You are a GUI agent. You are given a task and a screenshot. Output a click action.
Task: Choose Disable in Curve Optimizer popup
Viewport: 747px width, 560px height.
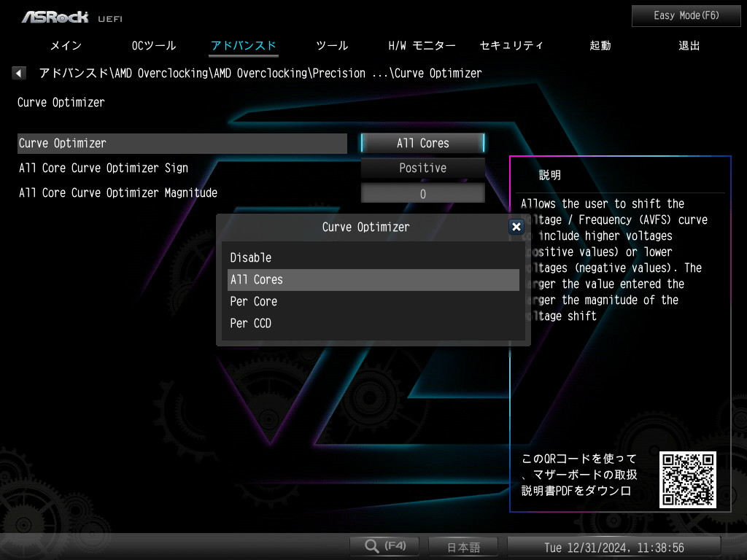[x=373, y=257]
